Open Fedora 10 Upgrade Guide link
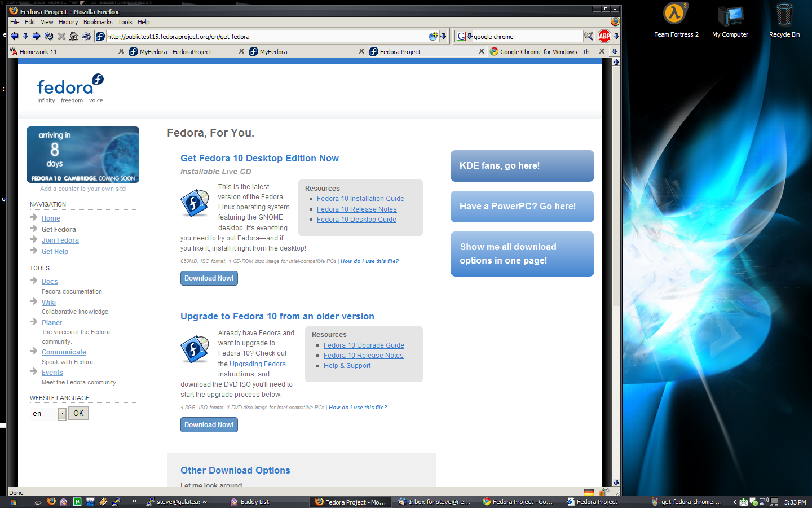The image size is (812, 508). 364,345
